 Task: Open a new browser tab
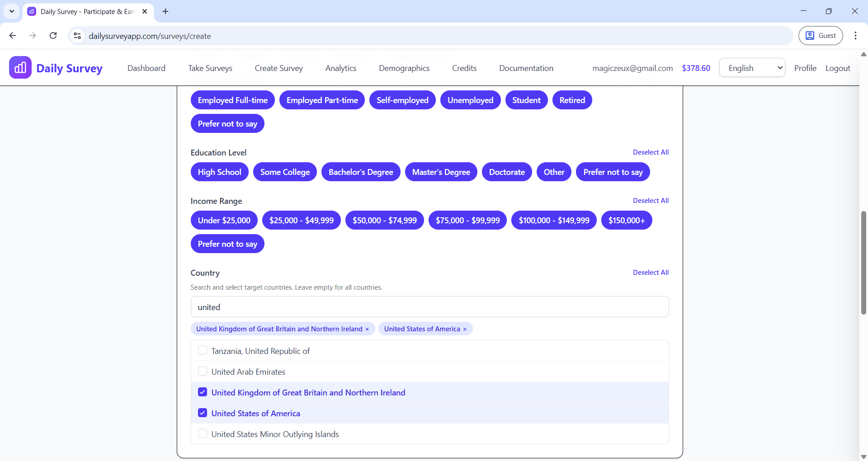coord(165,11)
